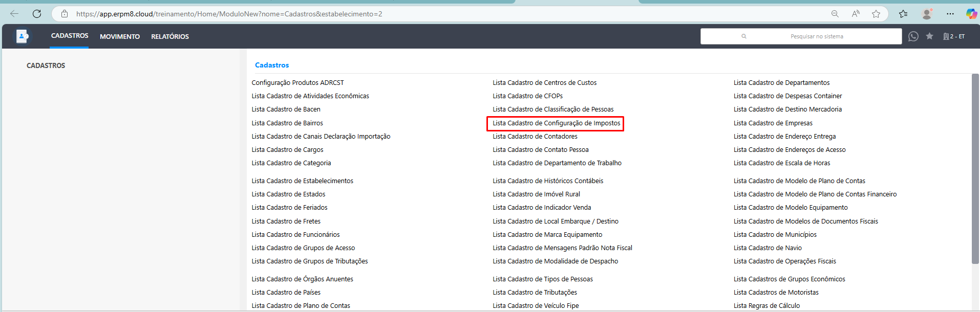
Task: Click the vertical scrollbar of Cadastros list
Action: 975,169
